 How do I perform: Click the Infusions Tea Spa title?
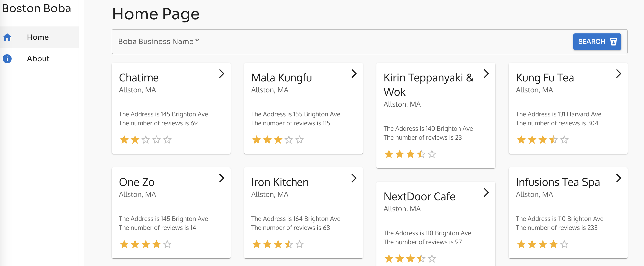tap(558, 182)
